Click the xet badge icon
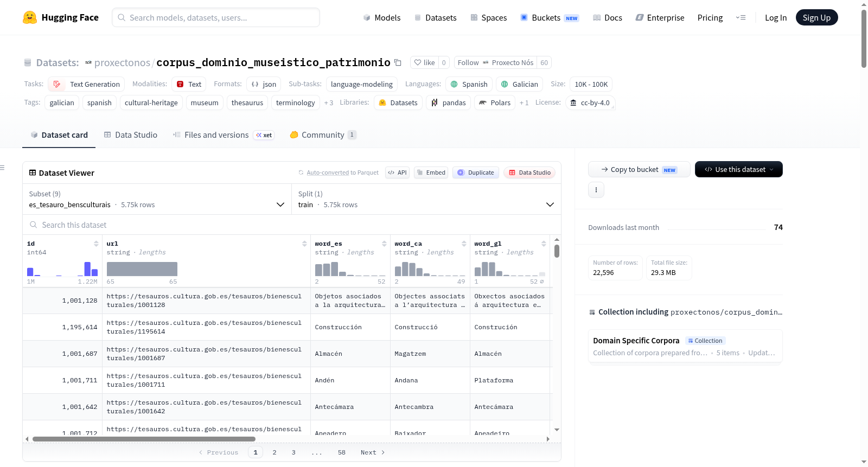Screen dimensions: 868x467 pos(264,135)
